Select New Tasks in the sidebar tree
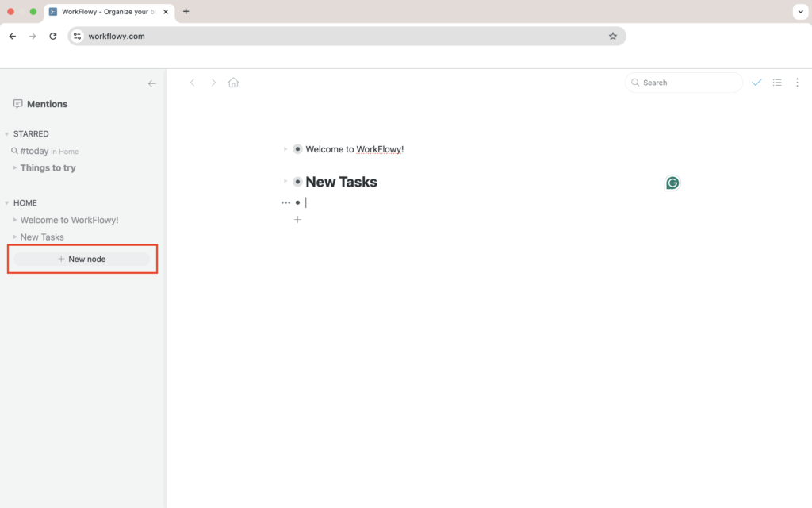This screenshot has height=508, width=812. click(42, 237)
